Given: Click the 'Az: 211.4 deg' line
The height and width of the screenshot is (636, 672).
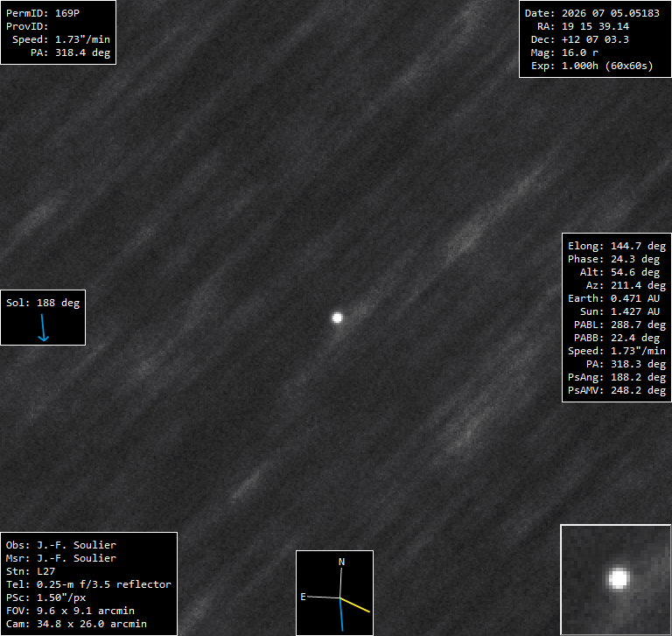Looking at the screenshot, I should [626, 285].
